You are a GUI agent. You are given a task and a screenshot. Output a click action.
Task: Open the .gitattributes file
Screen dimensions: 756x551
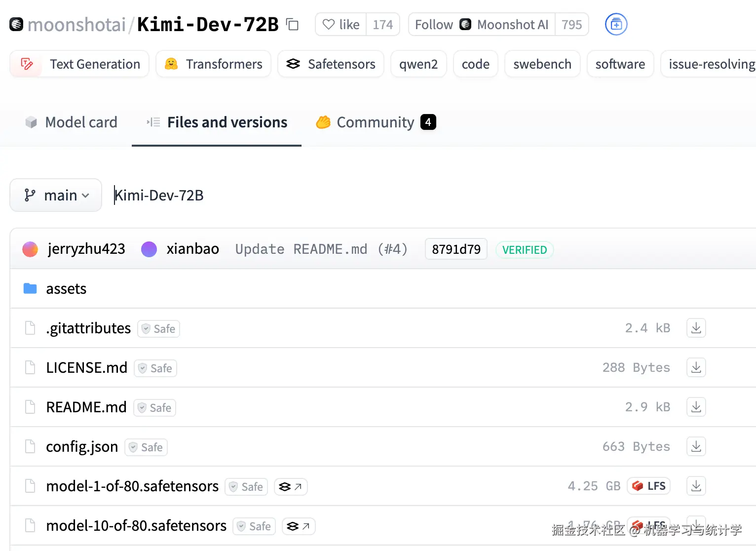point(88,328)
